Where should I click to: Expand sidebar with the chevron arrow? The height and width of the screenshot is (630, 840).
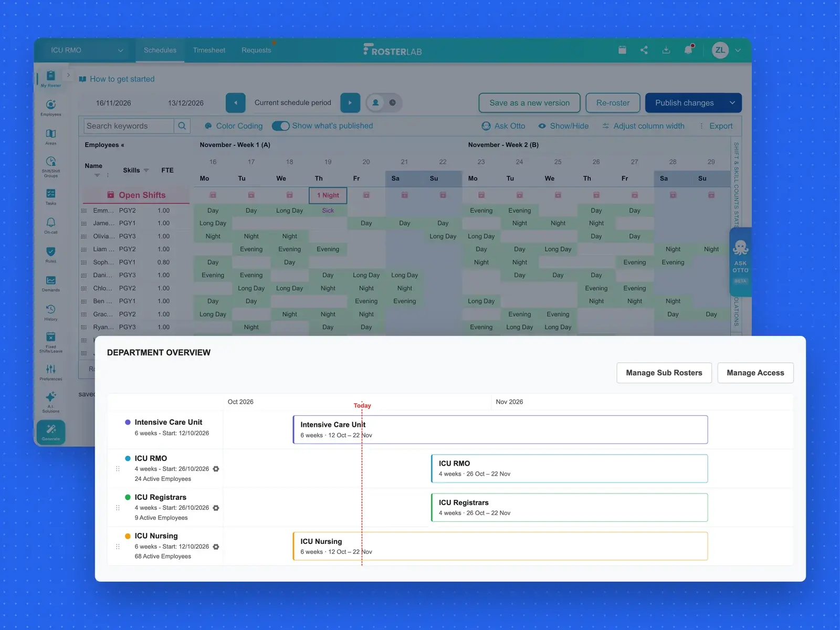(68, 75)
